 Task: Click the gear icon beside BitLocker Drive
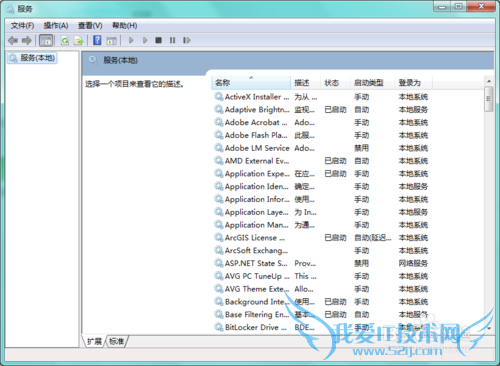tap(219, 327)
